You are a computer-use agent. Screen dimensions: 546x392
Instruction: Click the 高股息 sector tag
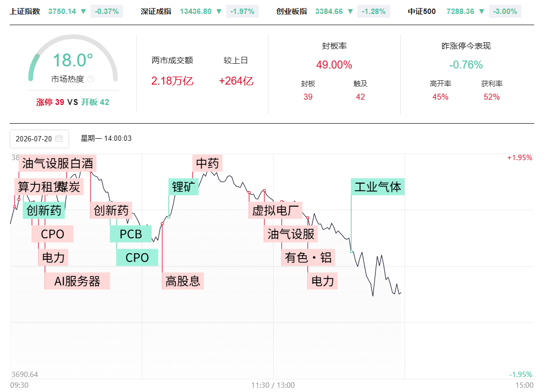click(x=183, y=281)
